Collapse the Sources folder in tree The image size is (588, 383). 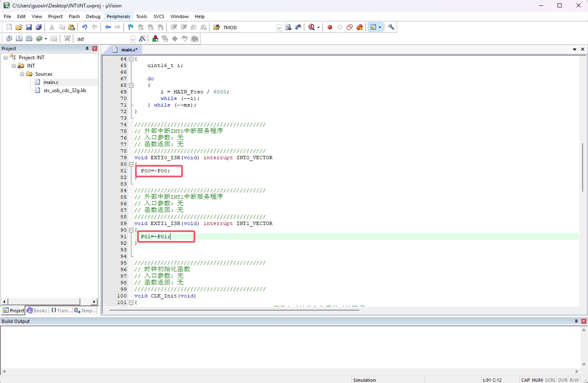[22, 74]
